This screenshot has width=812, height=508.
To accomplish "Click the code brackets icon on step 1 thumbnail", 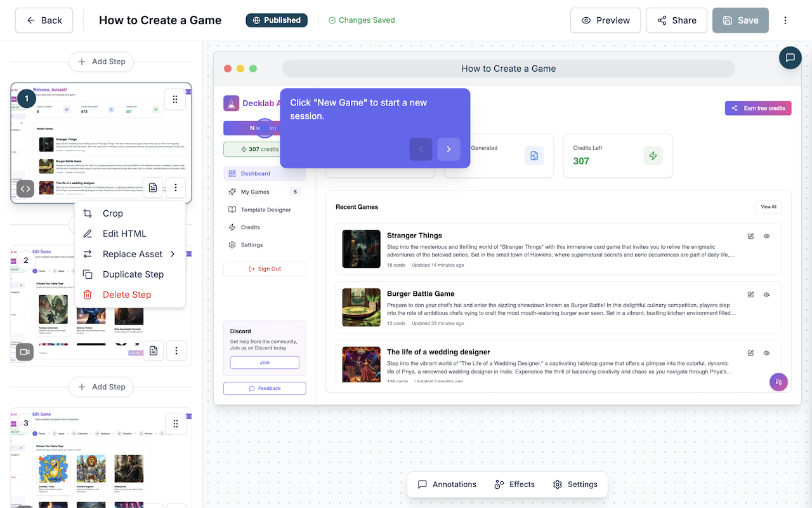I will click(x=24, y=188).
